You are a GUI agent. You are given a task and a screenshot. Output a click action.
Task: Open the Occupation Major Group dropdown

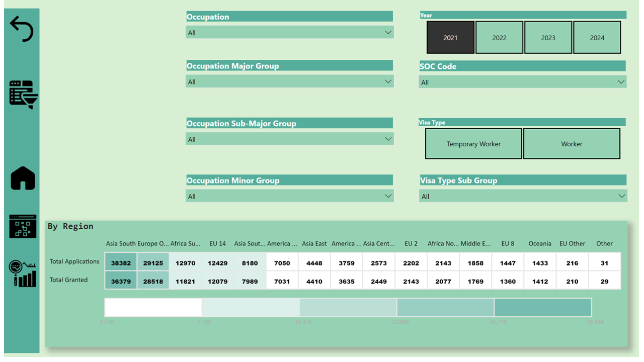click(x=289, y=82)
